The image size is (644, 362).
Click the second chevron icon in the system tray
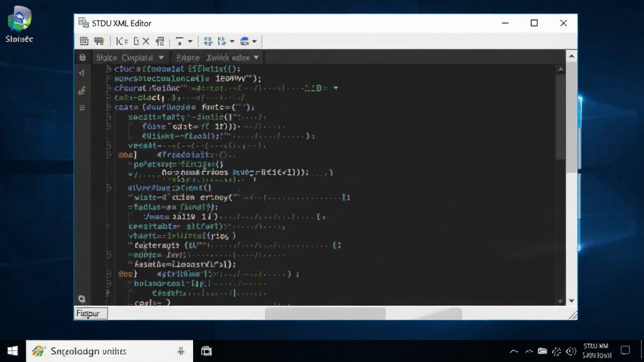point(529,351)
